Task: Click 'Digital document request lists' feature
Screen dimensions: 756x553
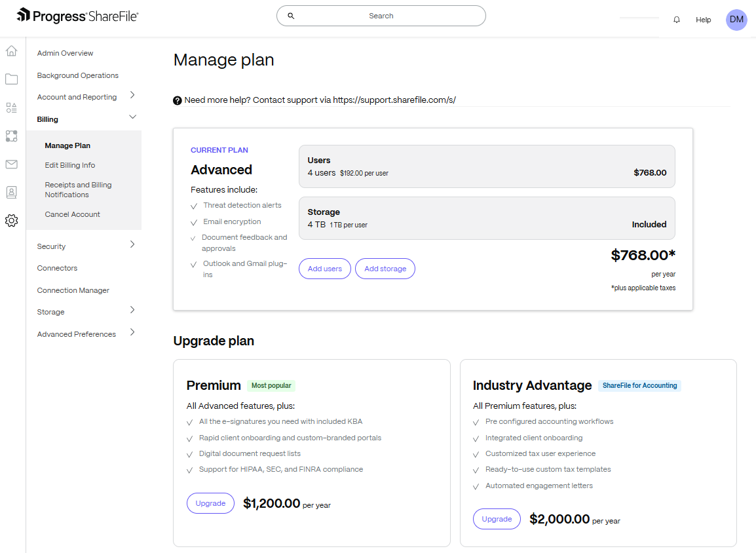Action: (250, 453)
